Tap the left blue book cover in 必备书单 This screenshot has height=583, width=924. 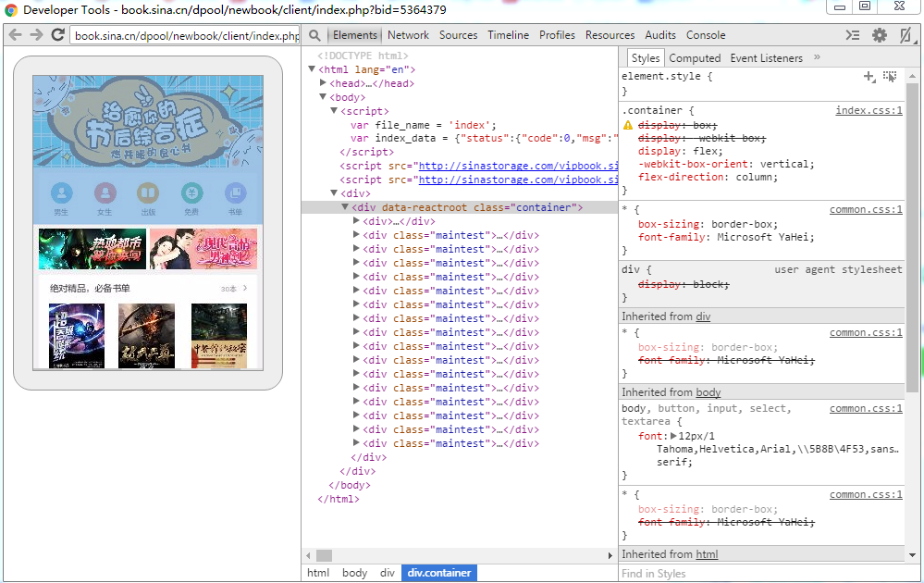tap(77, 336)
